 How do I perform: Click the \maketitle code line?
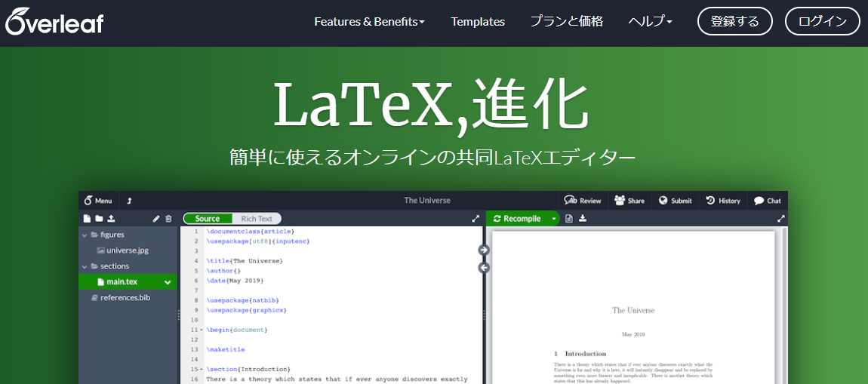click(x=226, y=350)
